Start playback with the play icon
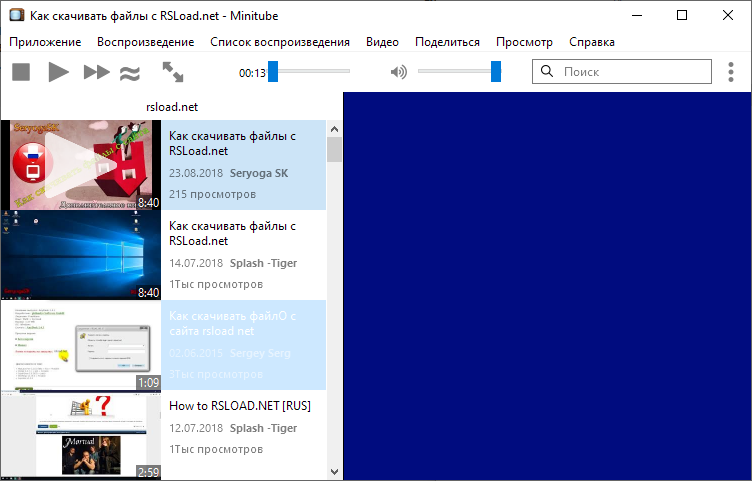 [x=59, y=72]
